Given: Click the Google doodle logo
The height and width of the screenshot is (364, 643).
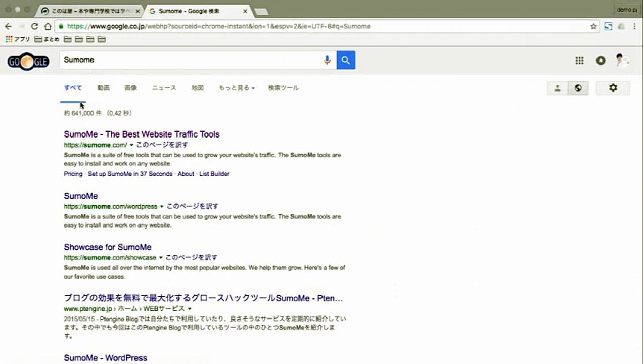Looking at the screenshot, I should point(28,61).
